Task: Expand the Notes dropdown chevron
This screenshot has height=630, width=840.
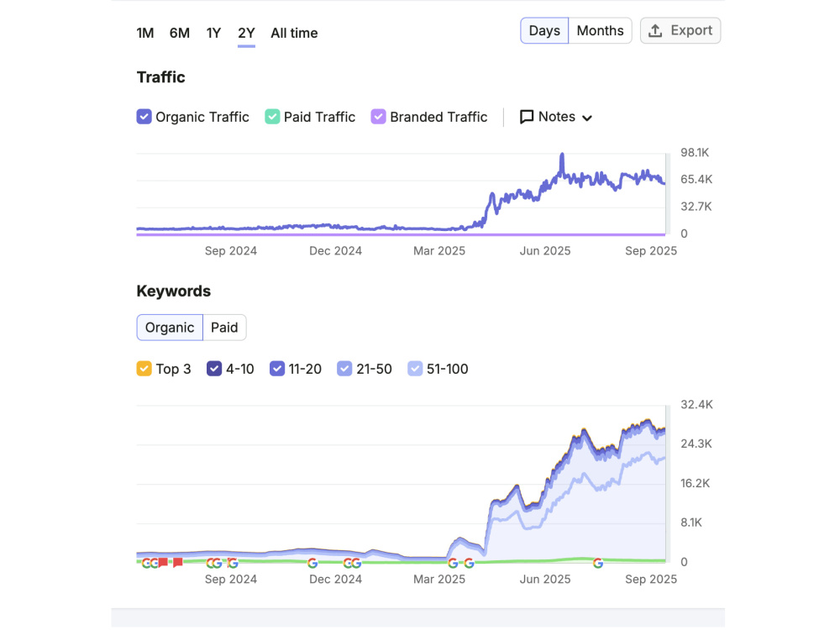Action: coord(587,118)
